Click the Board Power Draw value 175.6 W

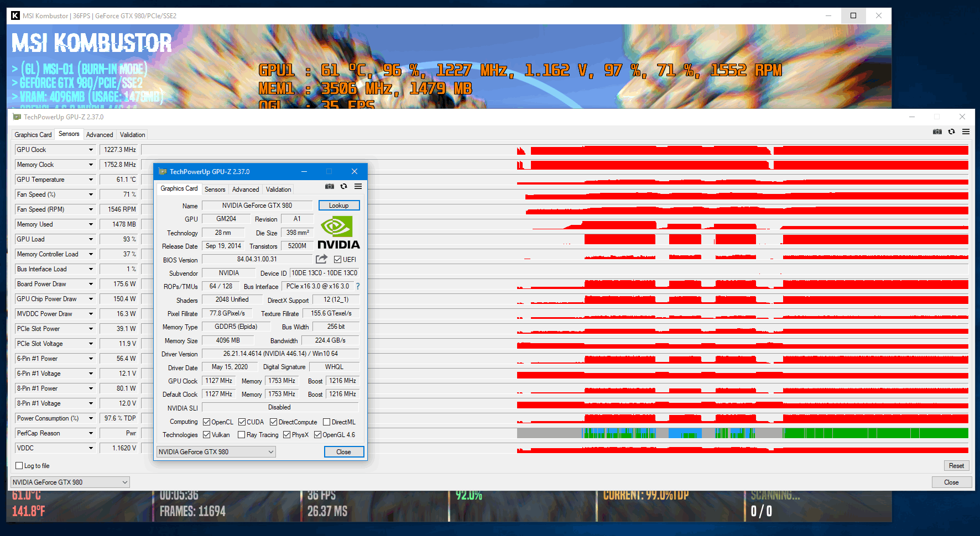point(120,284)
